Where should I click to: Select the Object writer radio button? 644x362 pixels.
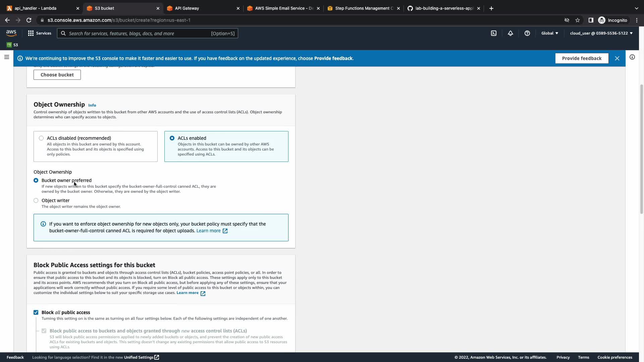pyautogui.click(x=36, y=200)
